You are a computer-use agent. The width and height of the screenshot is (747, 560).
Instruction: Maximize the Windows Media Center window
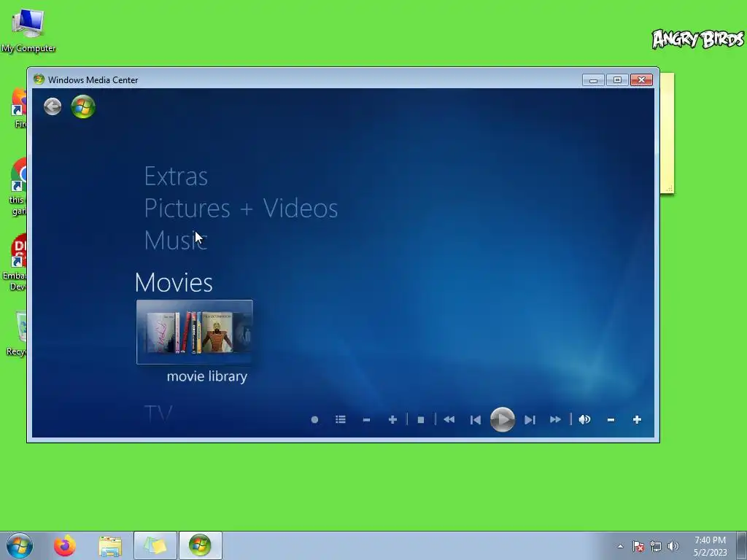coord(617,80)
